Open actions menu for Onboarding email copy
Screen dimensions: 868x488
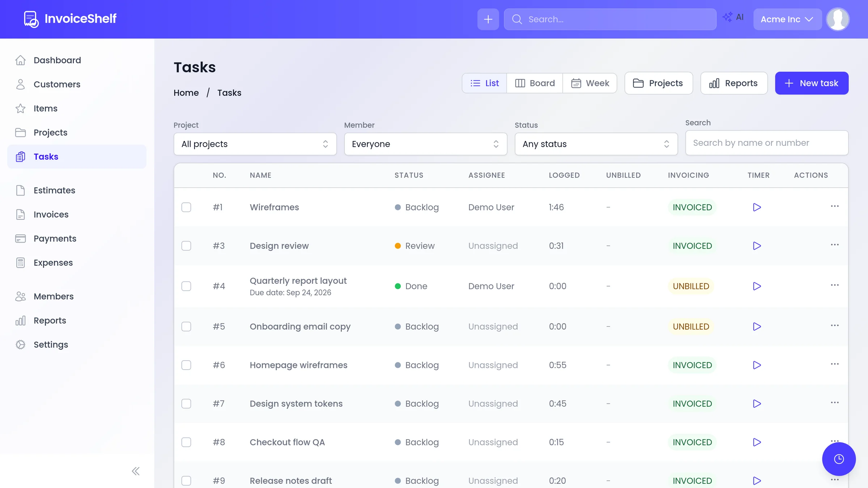(835, 325)
